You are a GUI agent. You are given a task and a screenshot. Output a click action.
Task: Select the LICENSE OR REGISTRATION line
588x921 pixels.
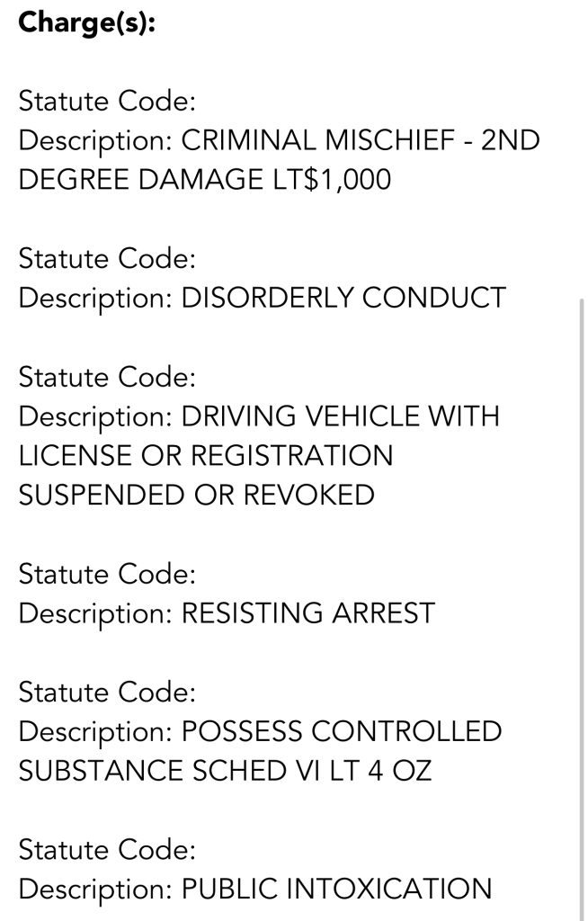coord(206,455)
